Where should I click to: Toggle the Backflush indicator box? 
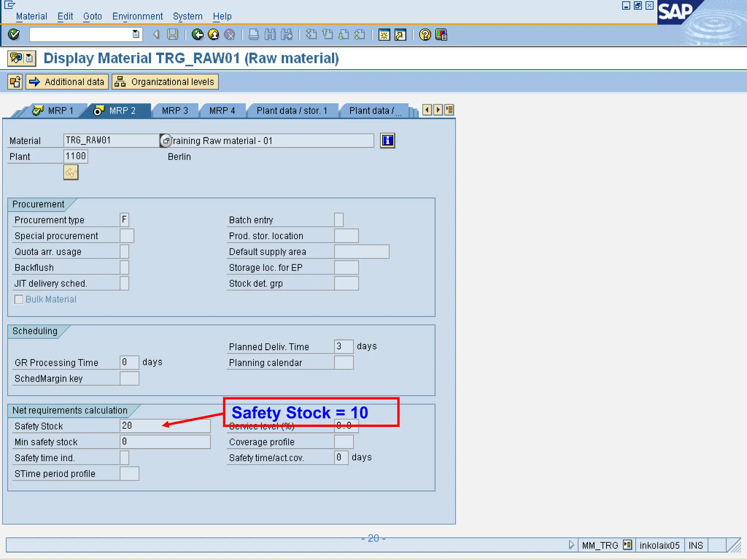(x=124, y=267)
